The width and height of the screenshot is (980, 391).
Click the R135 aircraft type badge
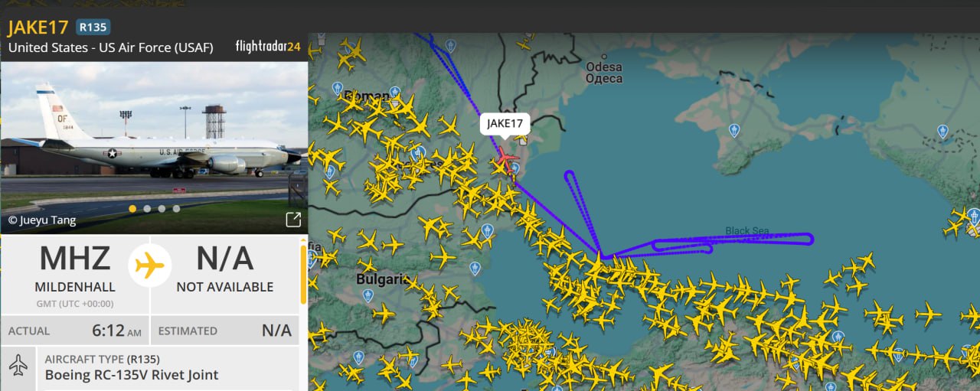click(93, 28)
